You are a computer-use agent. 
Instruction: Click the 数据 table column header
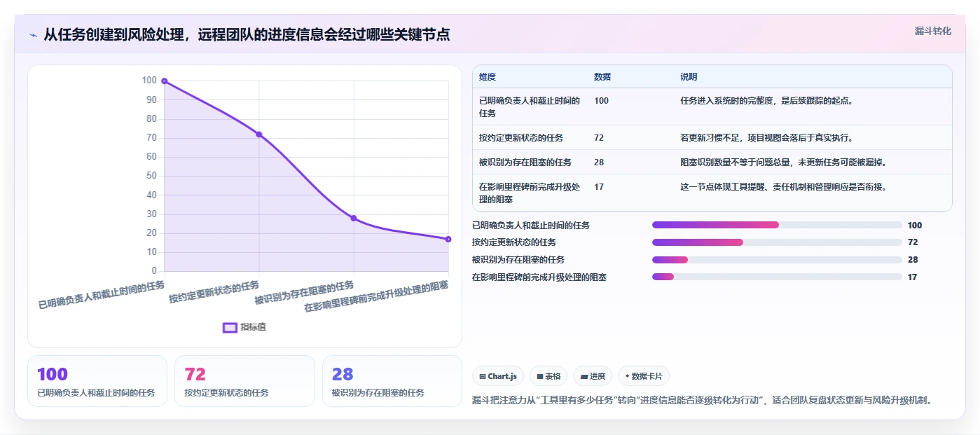pyautogui.click(x=602, y=77)
